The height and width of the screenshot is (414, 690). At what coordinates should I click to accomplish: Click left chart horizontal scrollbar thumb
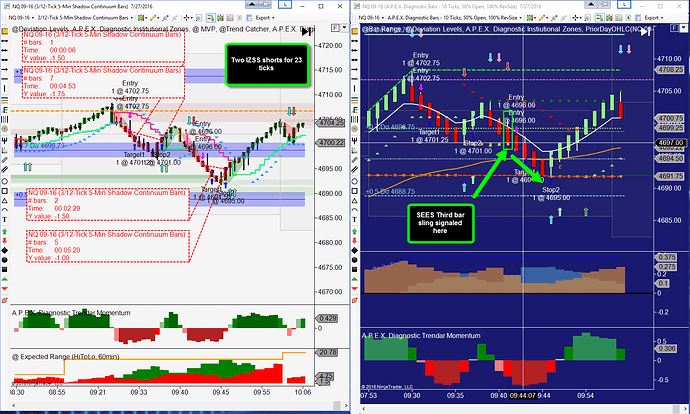(337, 405)
